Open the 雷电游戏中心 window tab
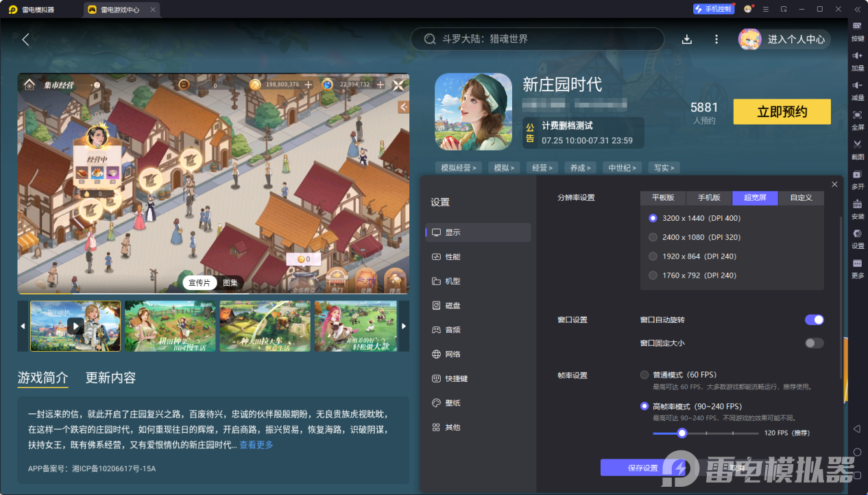 point(122,10)
